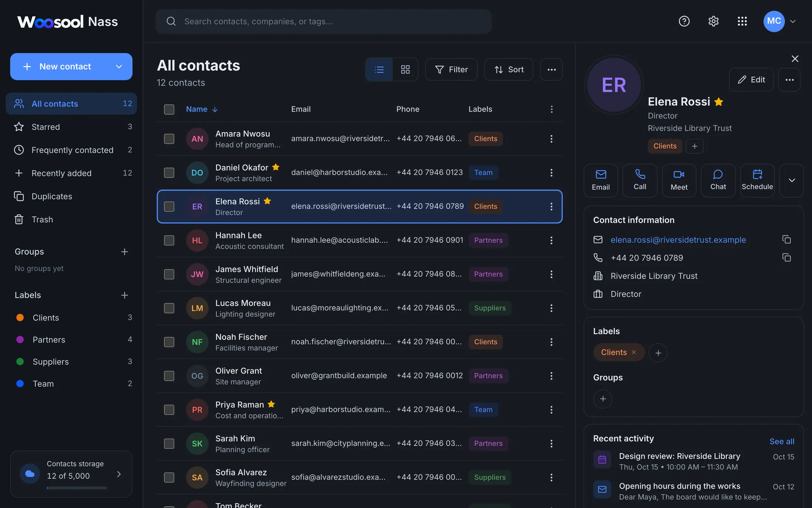Add a new label in sidebar Labels section
This screenshot has height=508, width=812.
click(x=124, y=295)
